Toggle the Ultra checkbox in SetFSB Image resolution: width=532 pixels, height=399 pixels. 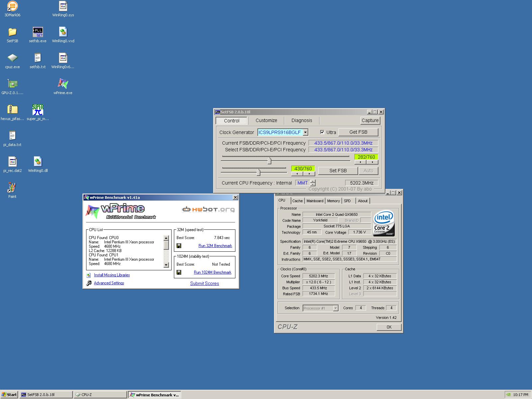(x=322, y=132)
